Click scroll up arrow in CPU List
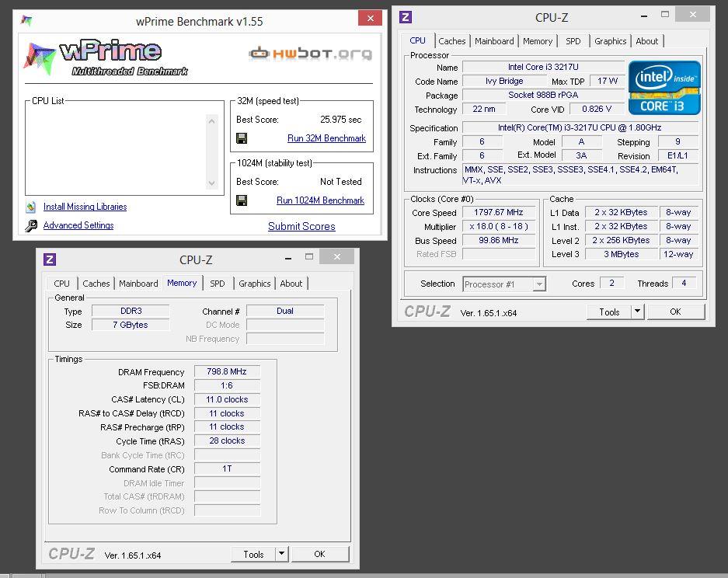The image size is (728, 578). pos(211,121)
